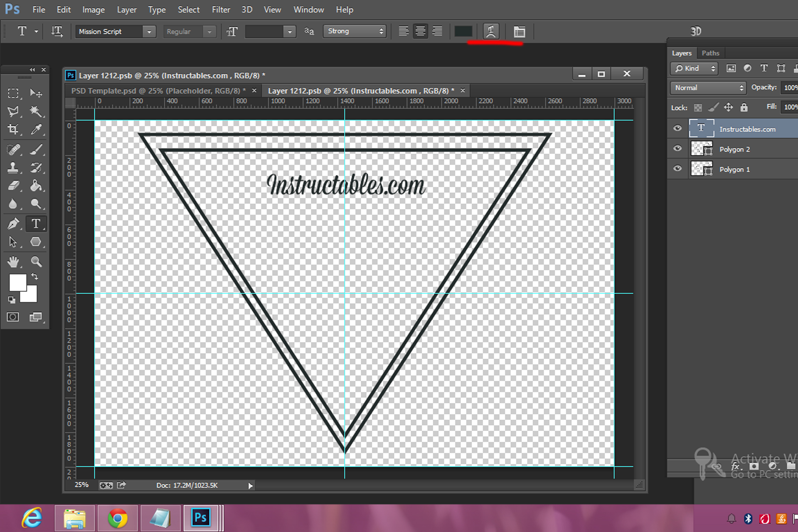The height and width of the screenshot is (532, 798).
Task: Open the Strong anti-aliasing dropdown
Action: point(355,31)
